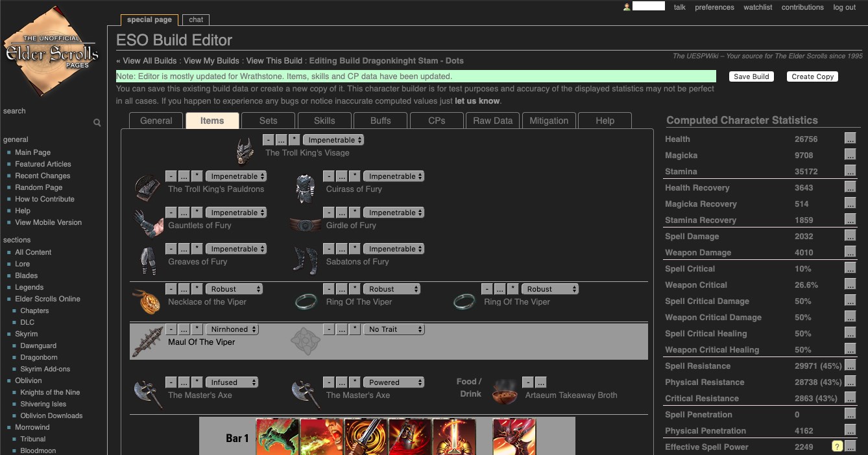Select the Gauntlets of Fury hands icon
868x455 pixels.
pyautogui.click(x=148, y=224)
